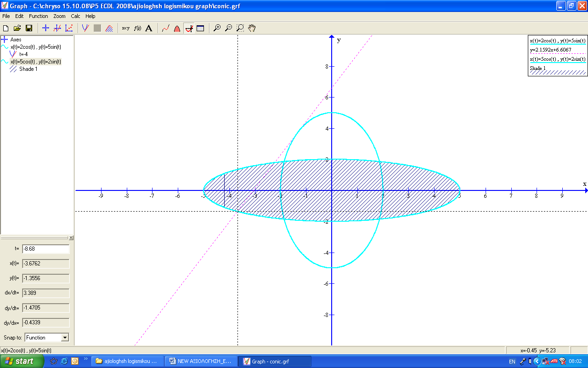
Task: Open the Function menu
Action: (39, 16)
